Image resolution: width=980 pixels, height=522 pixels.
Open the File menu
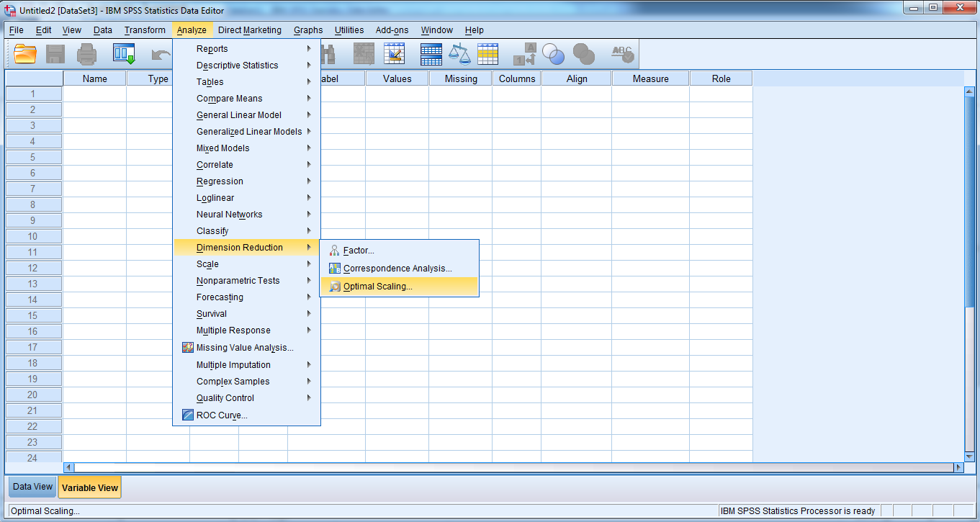tap(17, 30)
